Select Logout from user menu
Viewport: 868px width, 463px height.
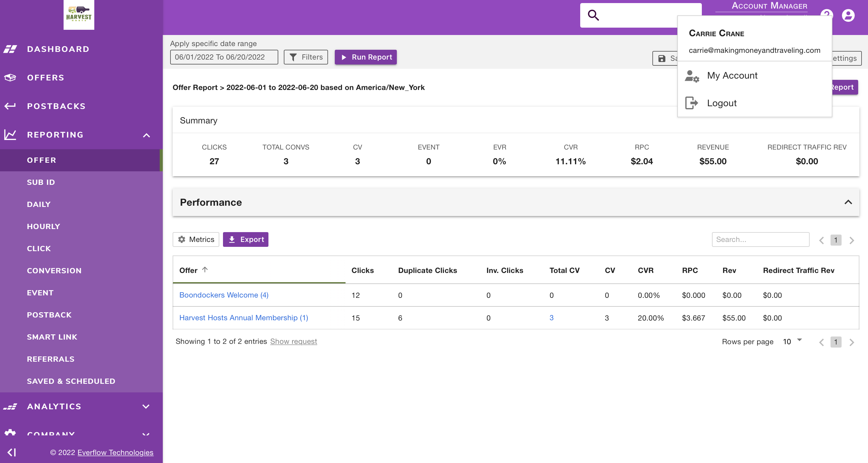(x=754, y=103)
